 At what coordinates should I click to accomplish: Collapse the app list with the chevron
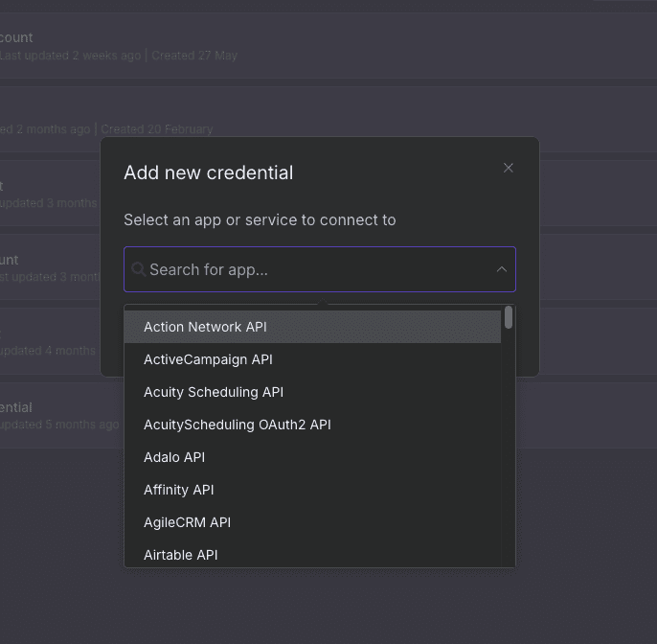501,269
